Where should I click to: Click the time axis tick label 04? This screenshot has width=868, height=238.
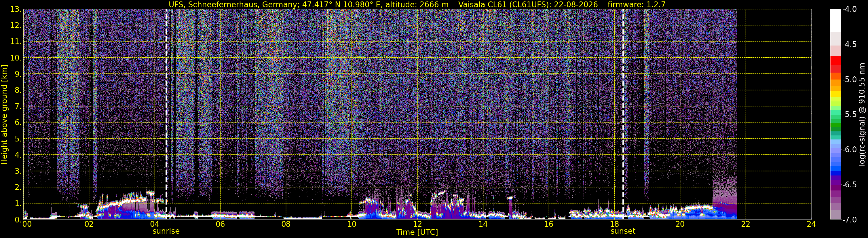point(155,224)
